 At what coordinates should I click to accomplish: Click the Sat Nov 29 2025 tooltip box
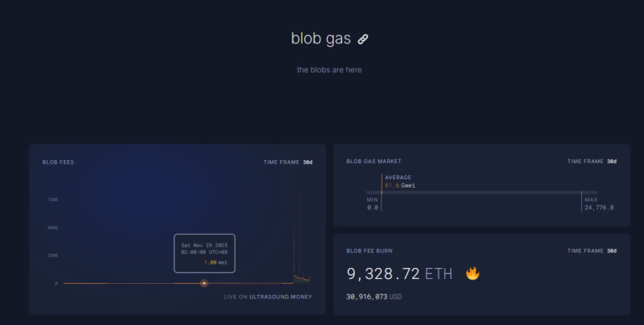point(205,253)
